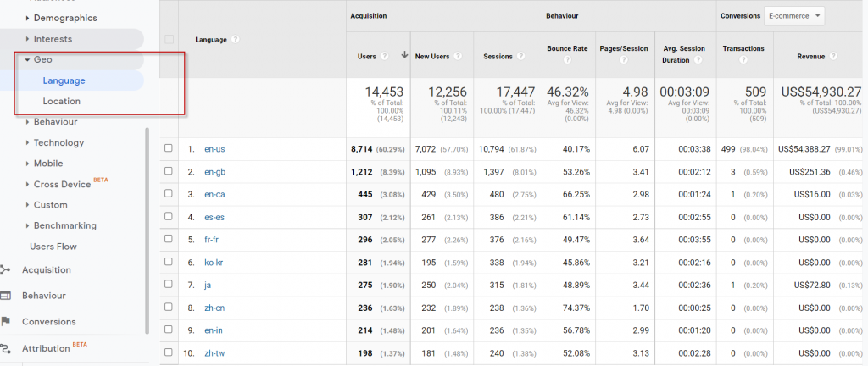Click the fr-fr language link
Screen dimensions: 868x366
tap(213, 240)
